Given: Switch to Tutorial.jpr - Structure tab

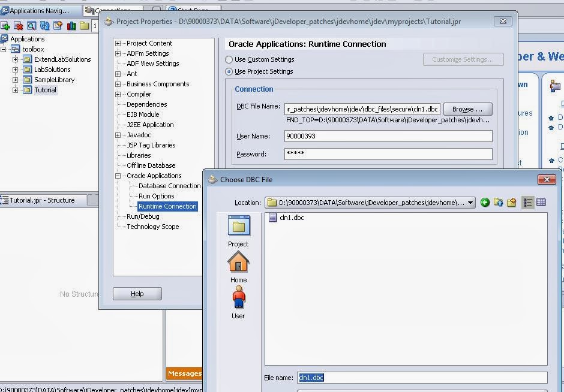Looking at the screenshot, I should 43,200.
